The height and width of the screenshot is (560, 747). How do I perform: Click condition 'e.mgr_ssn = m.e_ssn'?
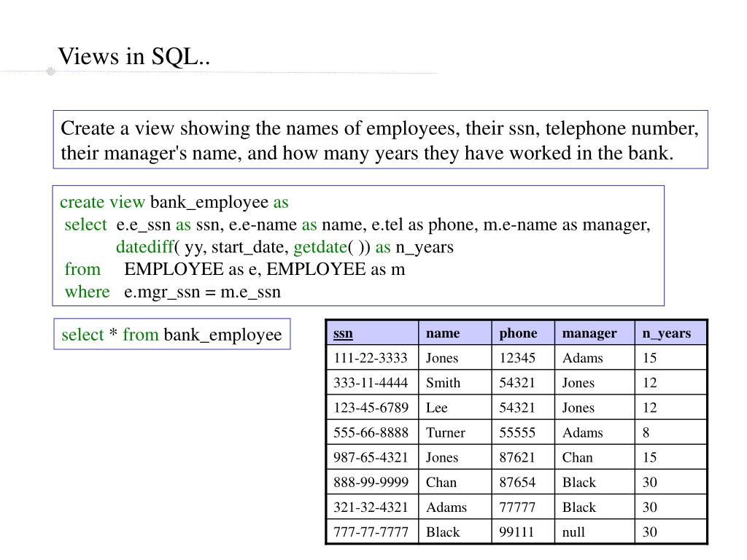click(x=203, y=292)
